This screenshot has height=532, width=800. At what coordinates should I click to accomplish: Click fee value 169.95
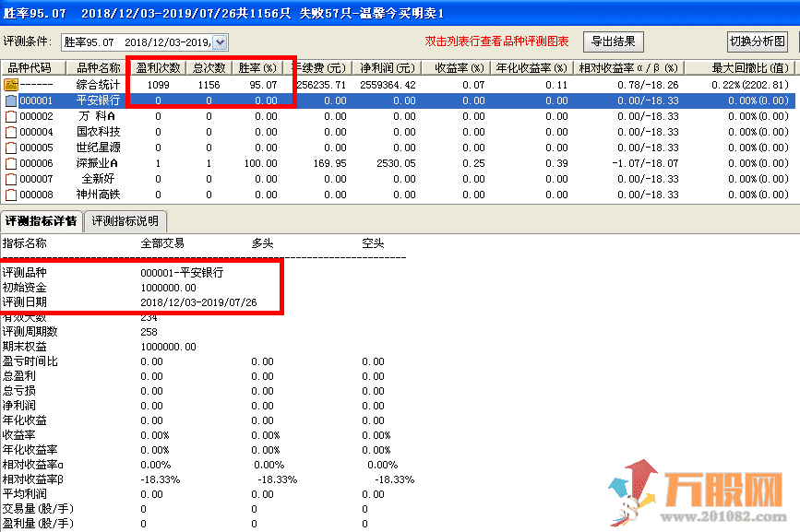(329, 163)
